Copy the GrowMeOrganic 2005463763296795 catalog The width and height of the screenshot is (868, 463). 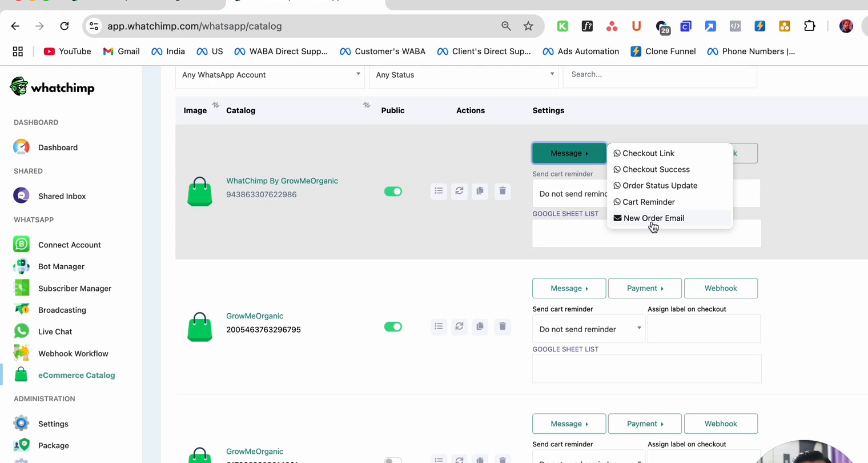click(480, 326)
